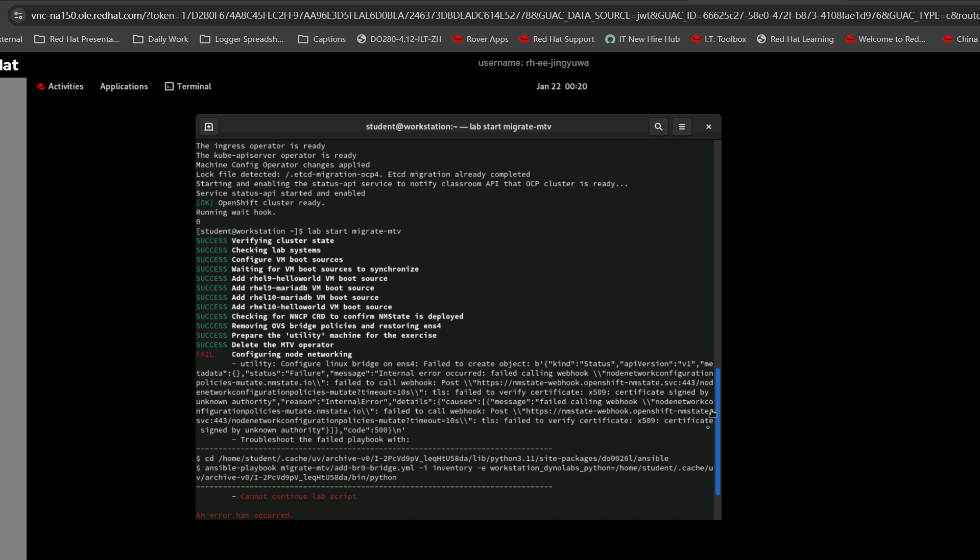The width and height of the screenshot is (980, 560).
Task: Click 'Cannot continue lab script' message
Action: (x=298, y=496)
